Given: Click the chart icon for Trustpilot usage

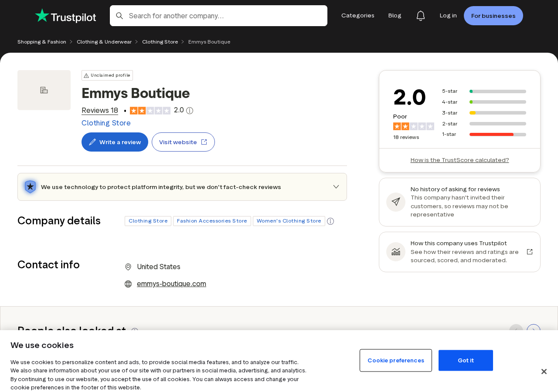Looking at the screenshot, I should pyautogui.click(x=396, y=252).
